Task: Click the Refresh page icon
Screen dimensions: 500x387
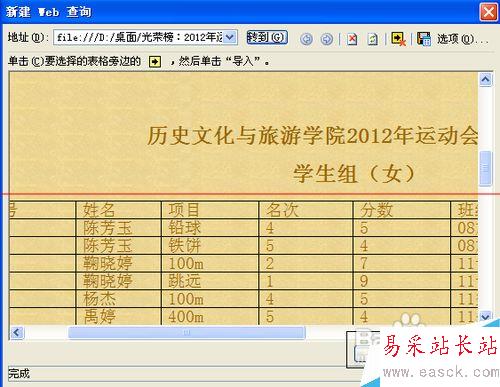Action: pyautogui.click(x=372, y=39)
